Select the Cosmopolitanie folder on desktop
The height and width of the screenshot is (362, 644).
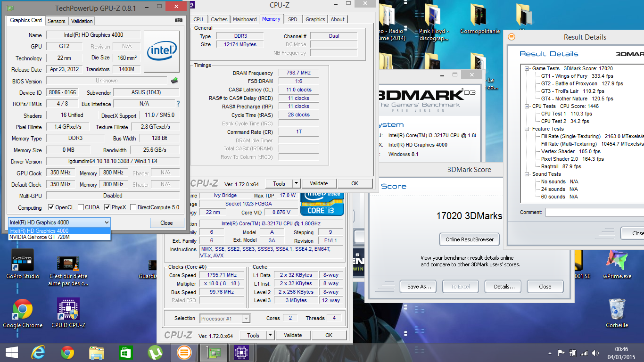[x=479, y=19]
